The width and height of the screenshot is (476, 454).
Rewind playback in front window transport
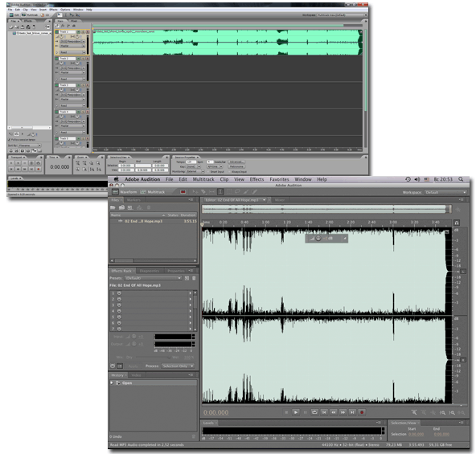(x=334, y=412)
